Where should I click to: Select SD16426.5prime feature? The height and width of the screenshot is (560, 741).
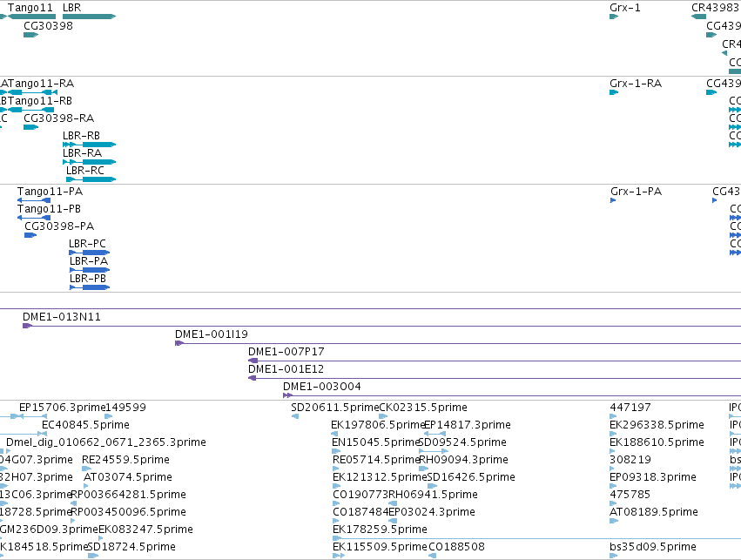point(432,486)
